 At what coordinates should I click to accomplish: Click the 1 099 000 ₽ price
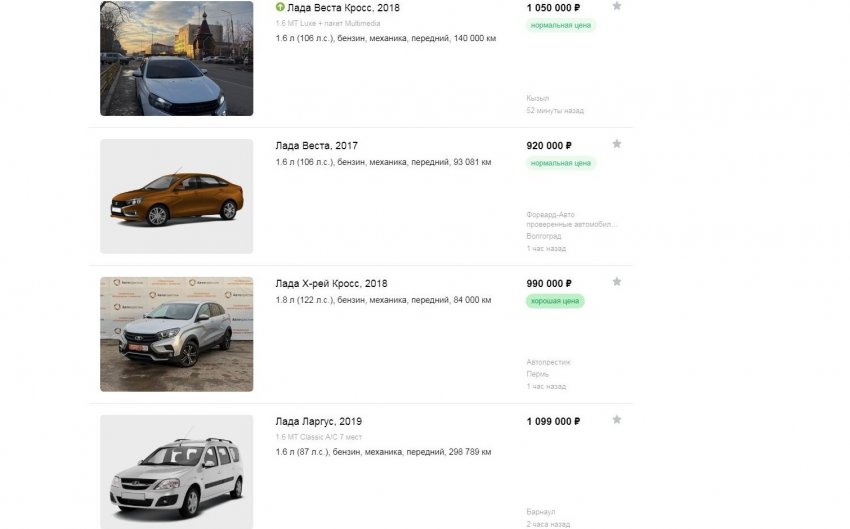[553, 421]
